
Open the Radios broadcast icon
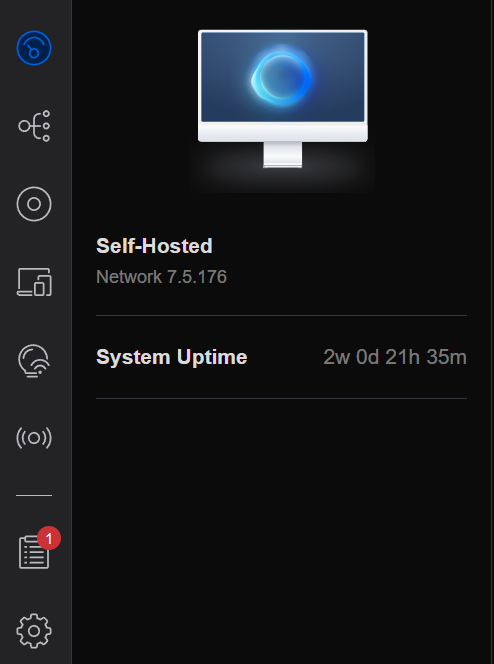(x=34, y=438)
